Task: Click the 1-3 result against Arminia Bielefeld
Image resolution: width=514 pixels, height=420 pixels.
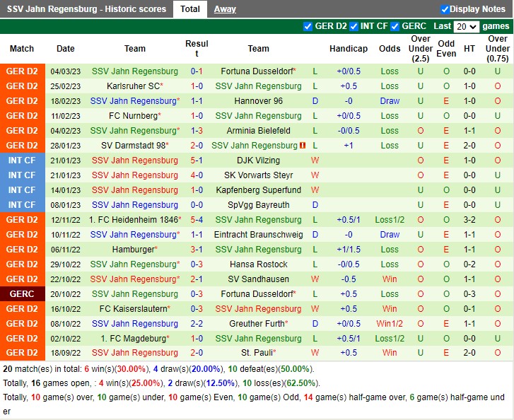Action: 197,131
